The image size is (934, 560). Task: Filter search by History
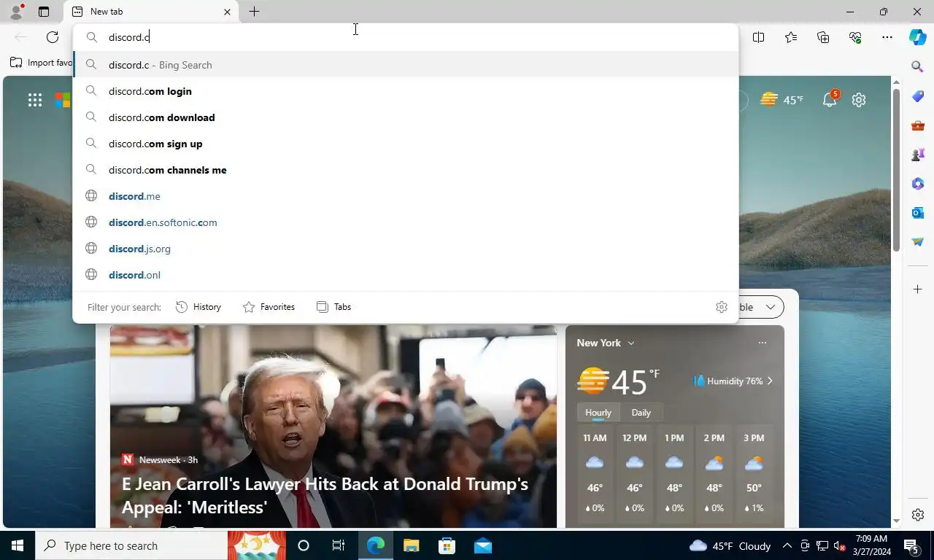tap(198, 307)
